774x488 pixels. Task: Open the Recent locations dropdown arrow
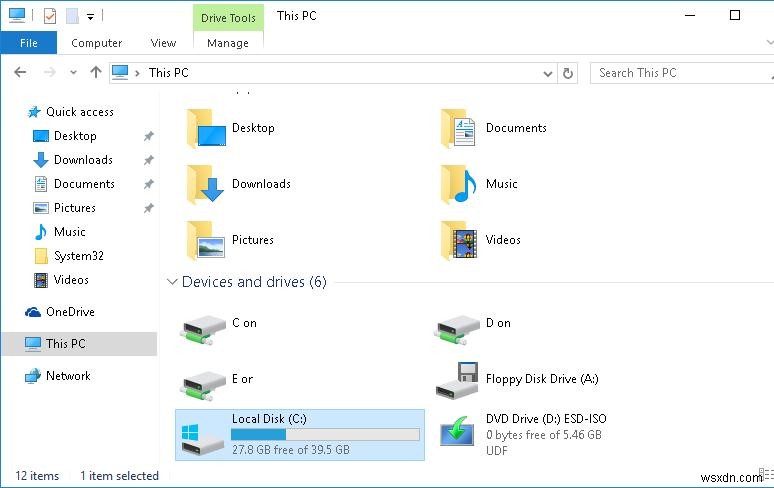(73, 73)
